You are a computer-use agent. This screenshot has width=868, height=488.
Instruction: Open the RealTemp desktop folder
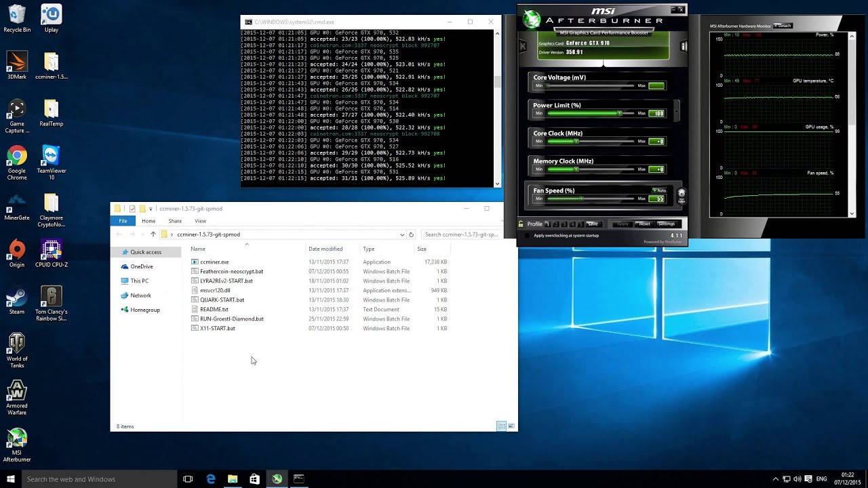point(52,113)
